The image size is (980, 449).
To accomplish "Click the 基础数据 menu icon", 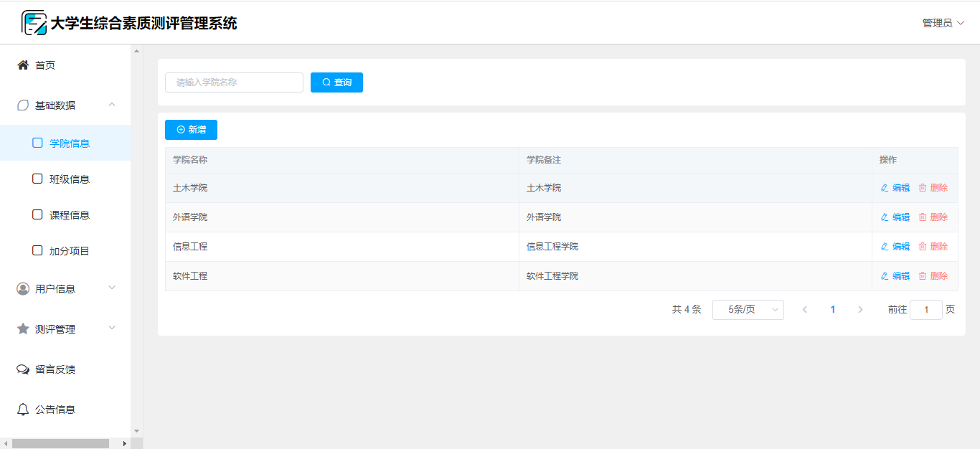I will [x=23, y=105].
